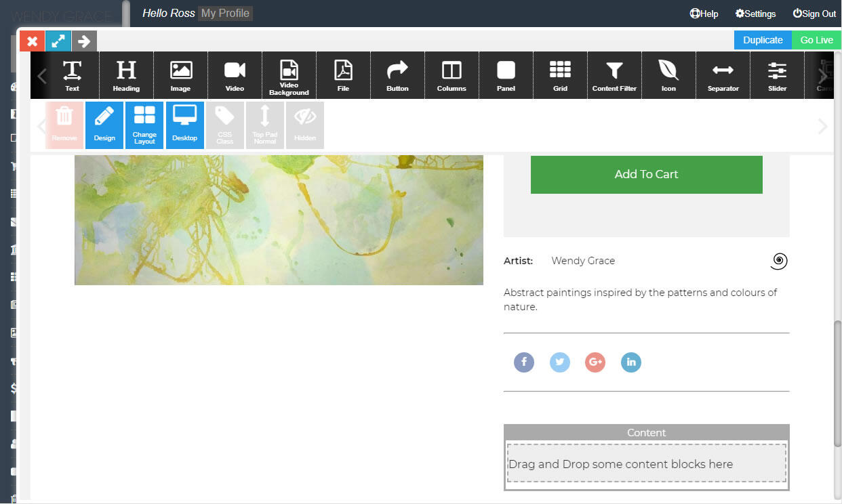Switch the Desktop device view
Screen dimensions: 842x504
point(184,125)
